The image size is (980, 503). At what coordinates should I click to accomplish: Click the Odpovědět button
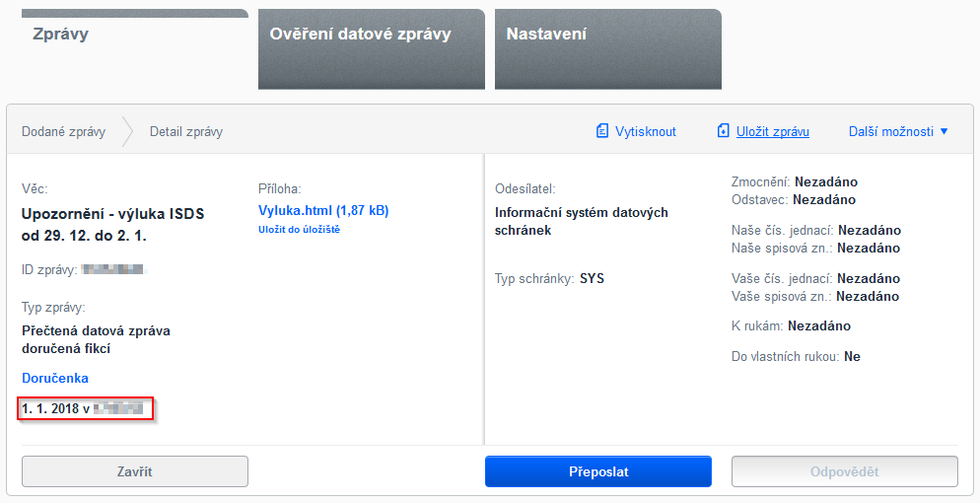click(844, 471)
